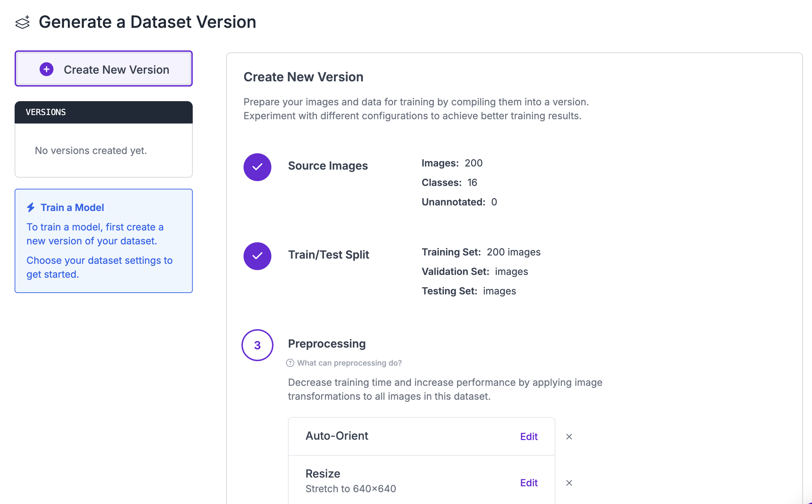Click the step 3 Preprocessing circle
Image resolution: width=812 pixels, height=504 pixels.
(x=257, y=345)
